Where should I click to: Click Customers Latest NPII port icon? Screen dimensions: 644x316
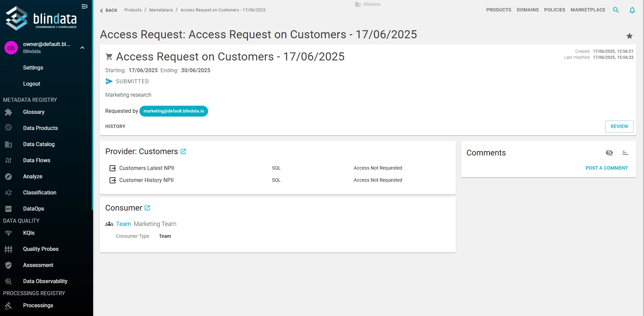click(113, 168)
